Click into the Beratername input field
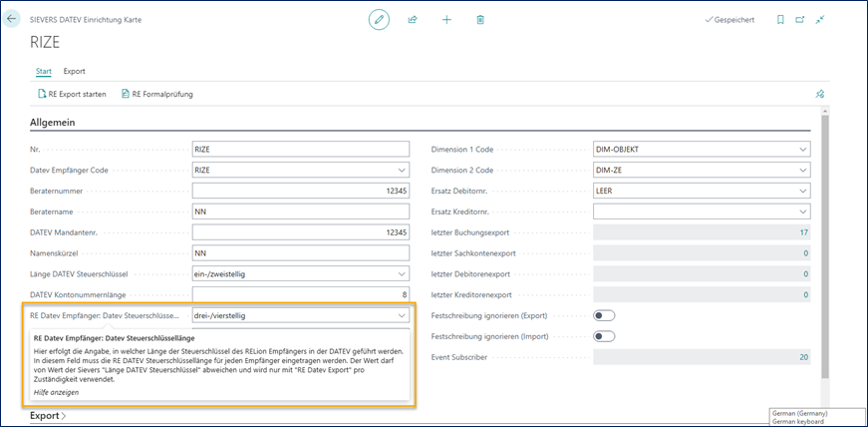Screen dimensions: 868x427 299,212
